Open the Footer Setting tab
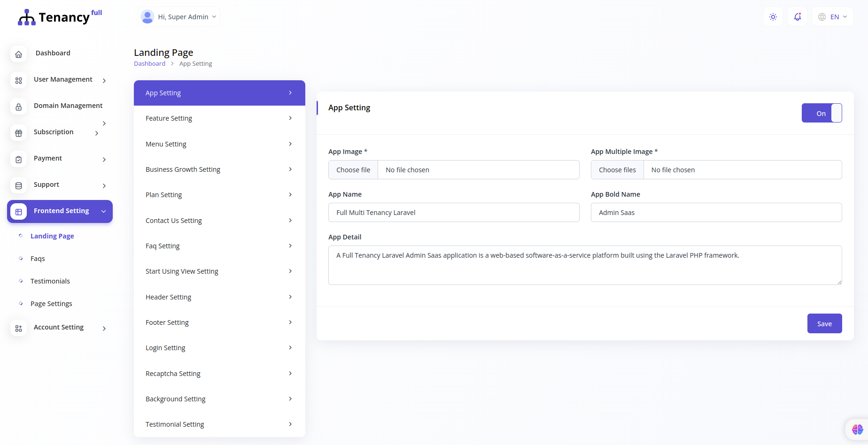The image size is (868, 445). 219,322
